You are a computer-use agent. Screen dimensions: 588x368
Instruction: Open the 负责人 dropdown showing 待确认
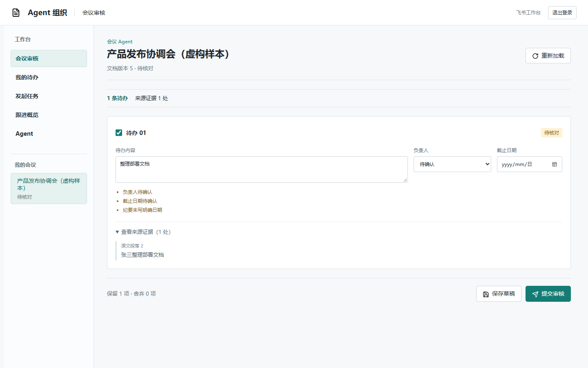point(452,164)
